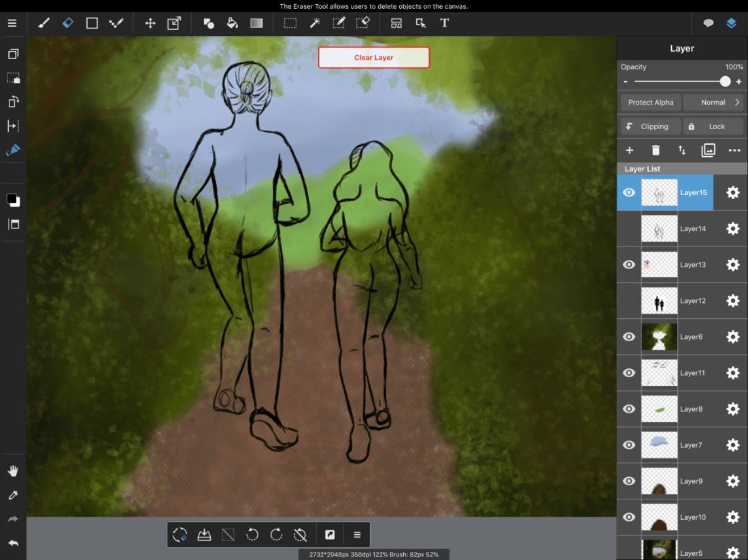Open the hamburger main menu
This screenshot has width=748, height=560.
[12, 23]
